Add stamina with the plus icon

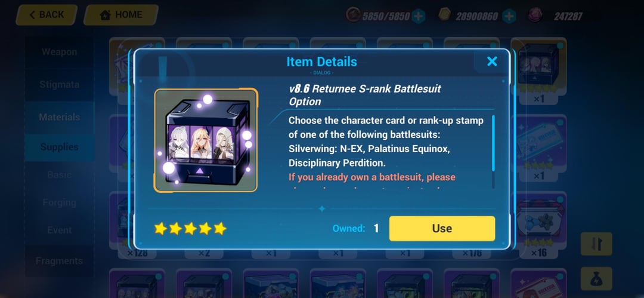click(418, 16)
